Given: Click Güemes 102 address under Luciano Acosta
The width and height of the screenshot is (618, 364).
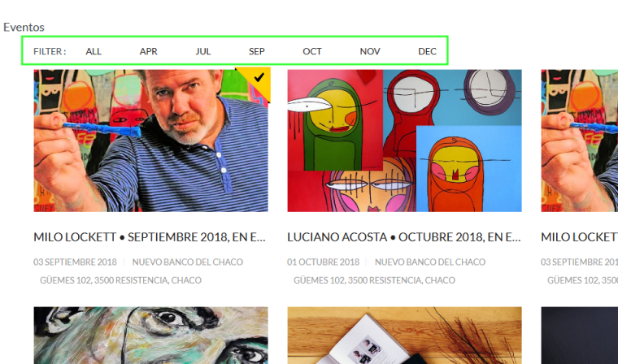Looking at the screenshot, I should click(374, 280).
